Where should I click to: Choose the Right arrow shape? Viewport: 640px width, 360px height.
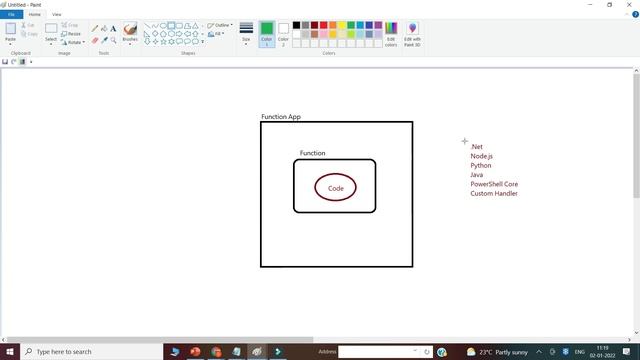[x=179, y=34]
